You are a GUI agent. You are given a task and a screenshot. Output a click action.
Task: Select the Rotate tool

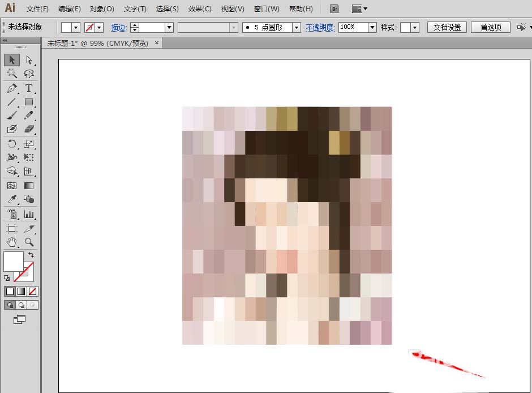[x=12, y=144]
